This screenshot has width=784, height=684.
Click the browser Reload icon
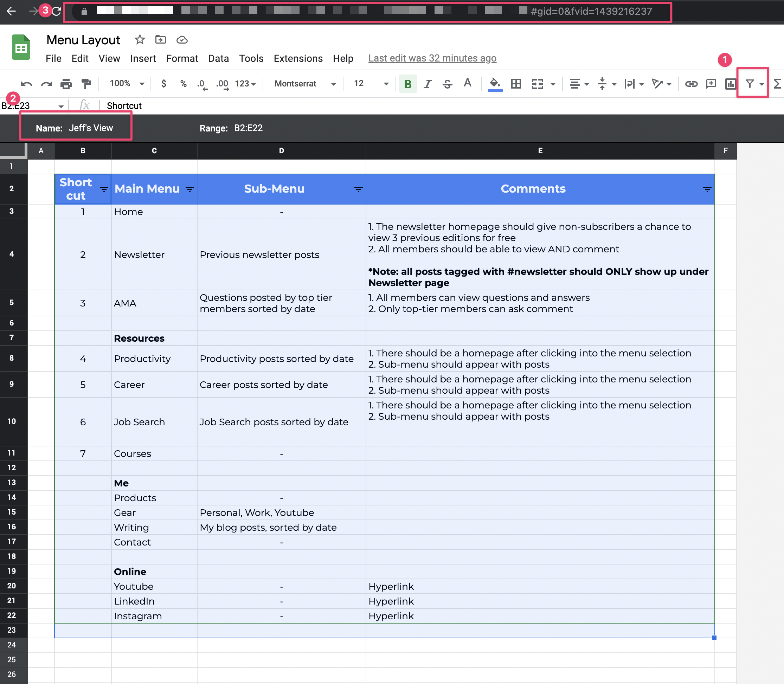(57, 11)
